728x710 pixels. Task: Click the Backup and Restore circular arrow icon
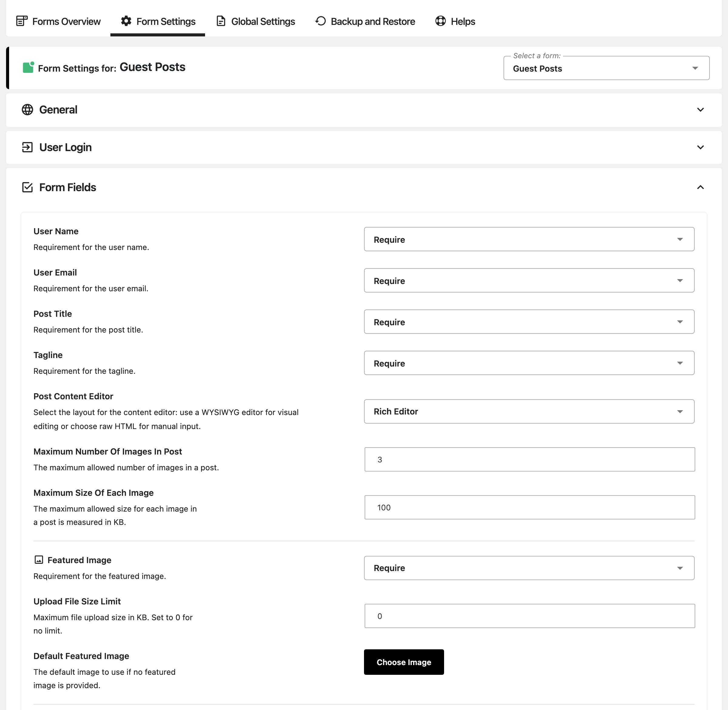point(321,21)
